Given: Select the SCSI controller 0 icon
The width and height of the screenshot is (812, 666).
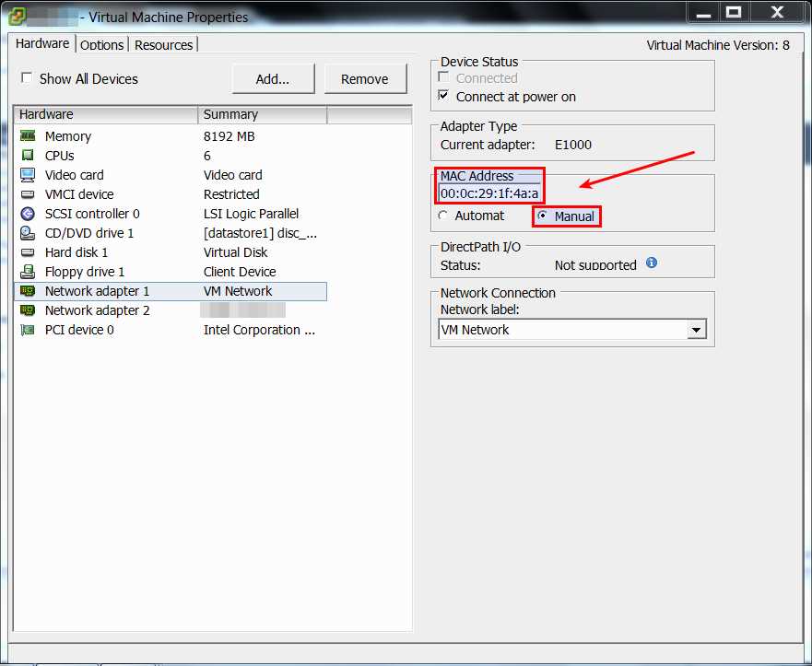Looking at the screenshot, I should point(28,214).
